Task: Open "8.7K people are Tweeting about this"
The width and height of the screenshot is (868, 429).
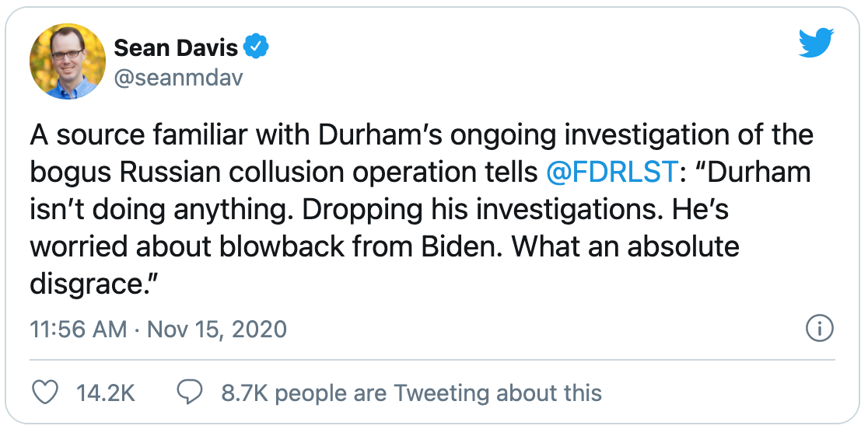Action: (411, 393)
